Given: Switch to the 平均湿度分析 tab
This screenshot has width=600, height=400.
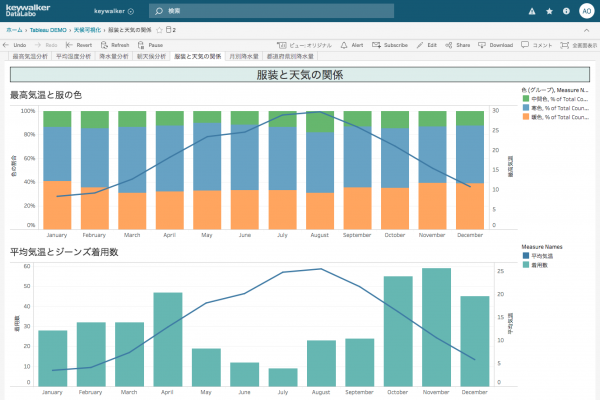Looking at the screenshot, I should click(73, 56).
